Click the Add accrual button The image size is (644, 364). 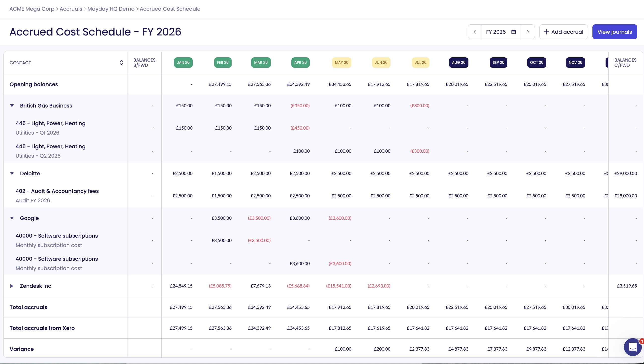(x=563, y=32)
